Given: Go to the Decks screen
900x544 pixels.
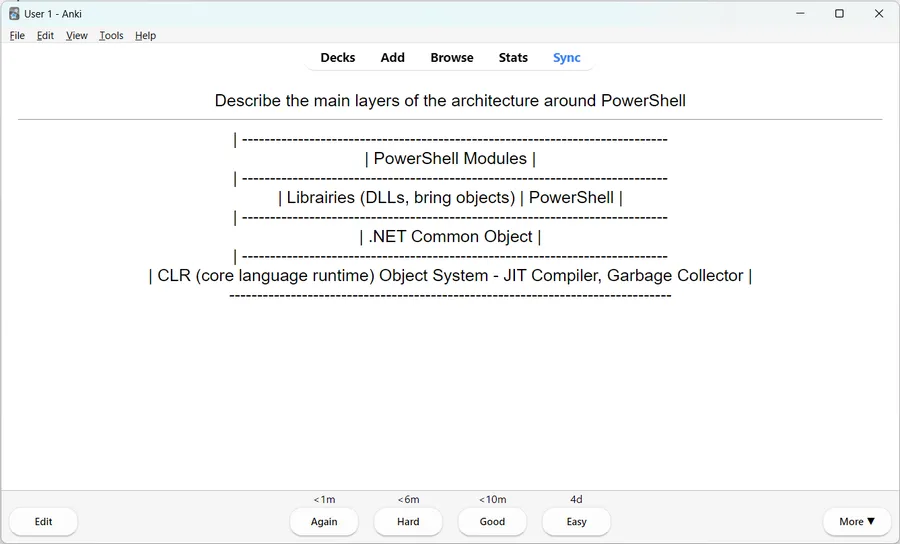Looking at the screenshot, I should 338,57.
